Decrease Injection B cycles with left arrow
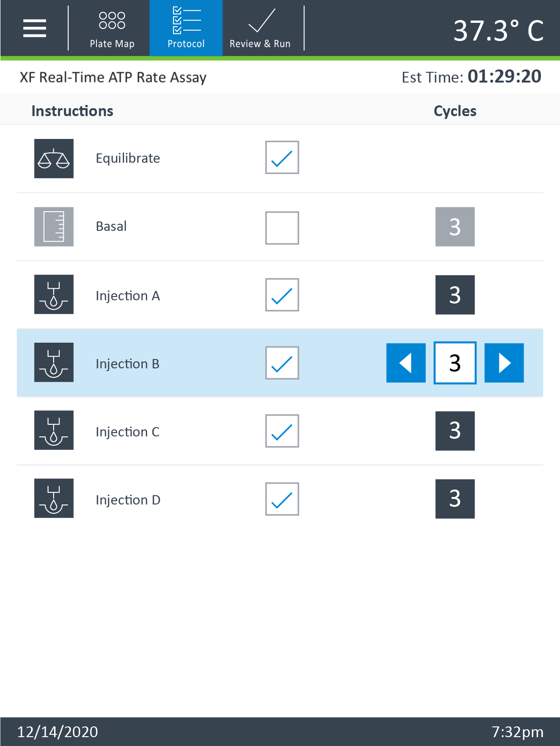Image resolution: width=560 pixels, height=746 pixels. point(406,363)
